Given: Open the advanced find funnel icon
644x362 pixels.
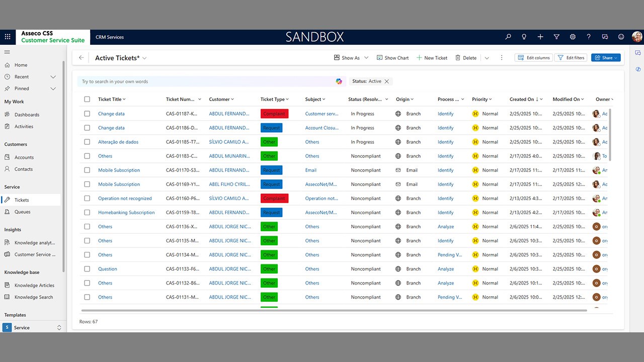Looking at the screenshot, I should click(556, 37).
